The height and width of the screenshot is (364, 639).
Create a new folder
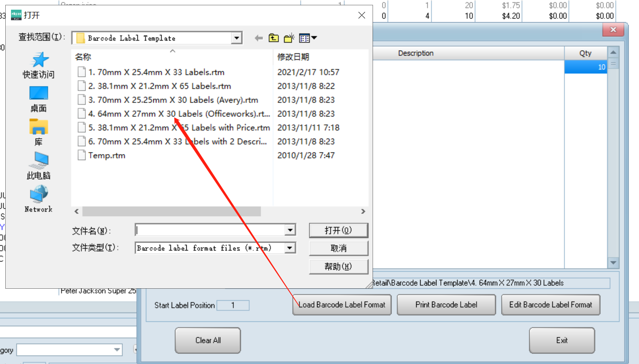pos(288,38)
